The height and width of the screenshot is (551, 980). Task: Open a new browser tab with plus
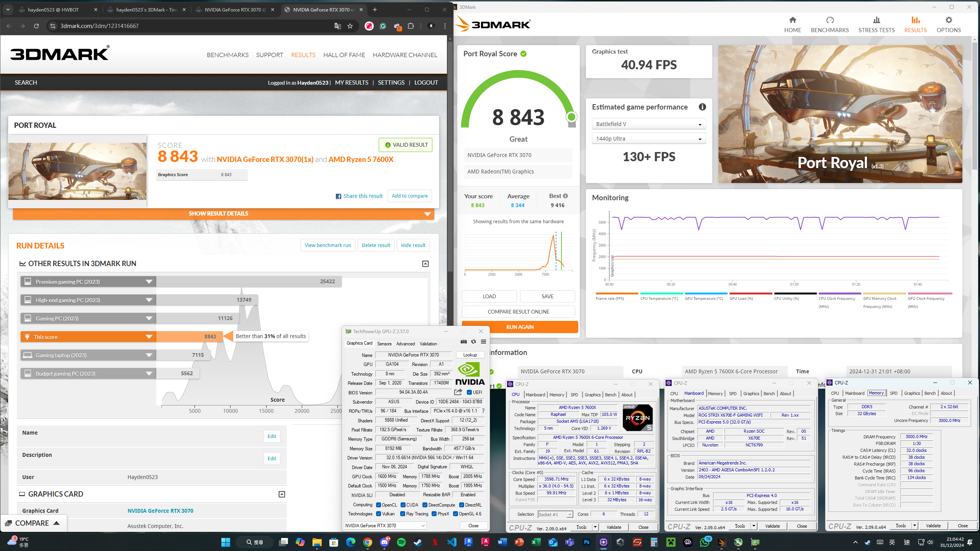point(375,10)
